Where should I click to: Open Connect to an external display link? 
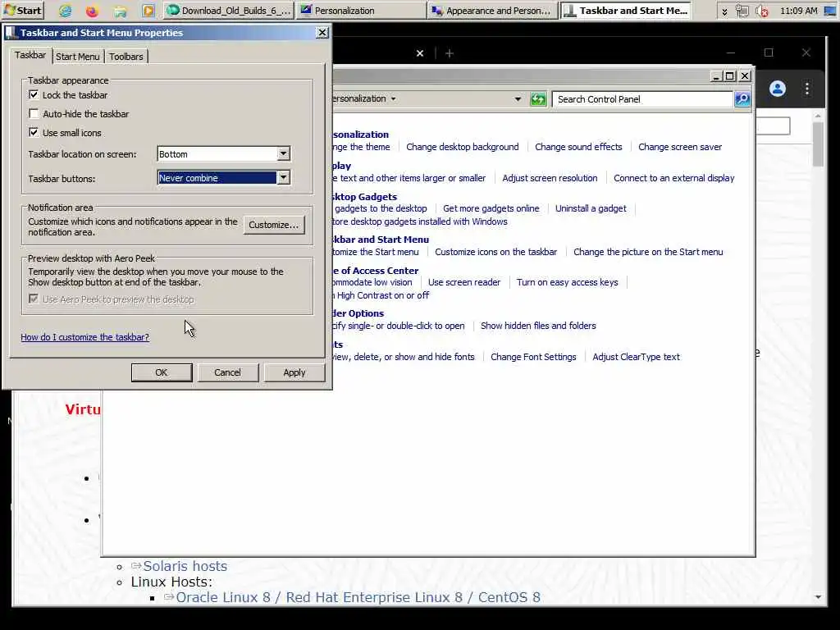pos(674,178)
